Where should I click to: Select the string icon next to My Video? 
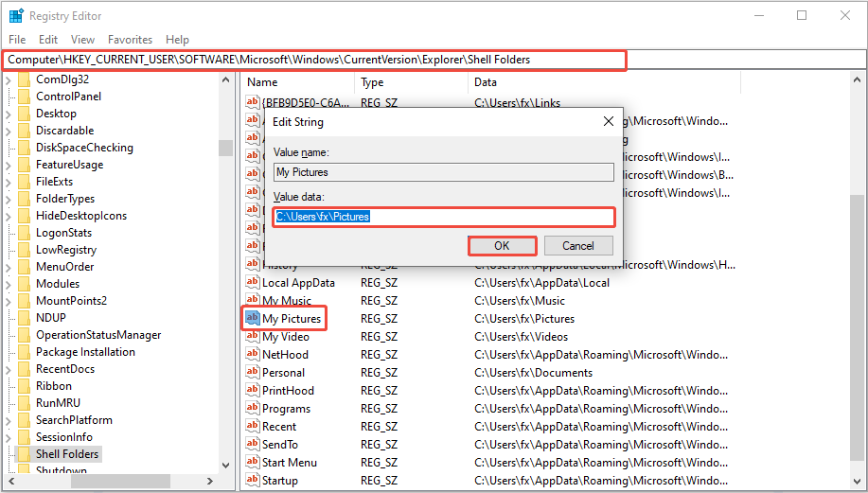pyautogui.click(x=253, y=335)
